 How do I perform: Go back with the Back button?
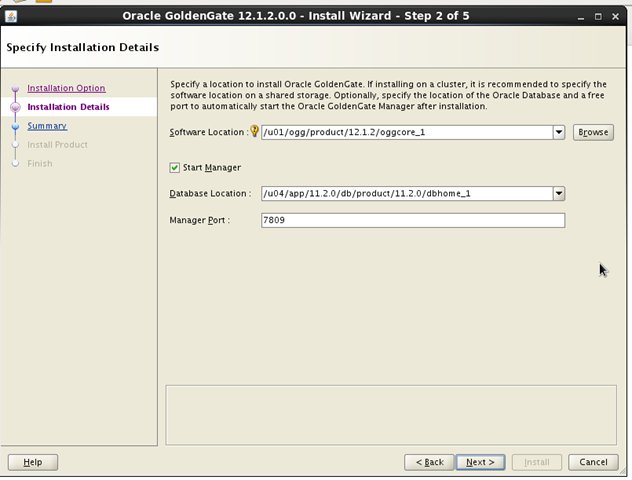coord(429,462)
